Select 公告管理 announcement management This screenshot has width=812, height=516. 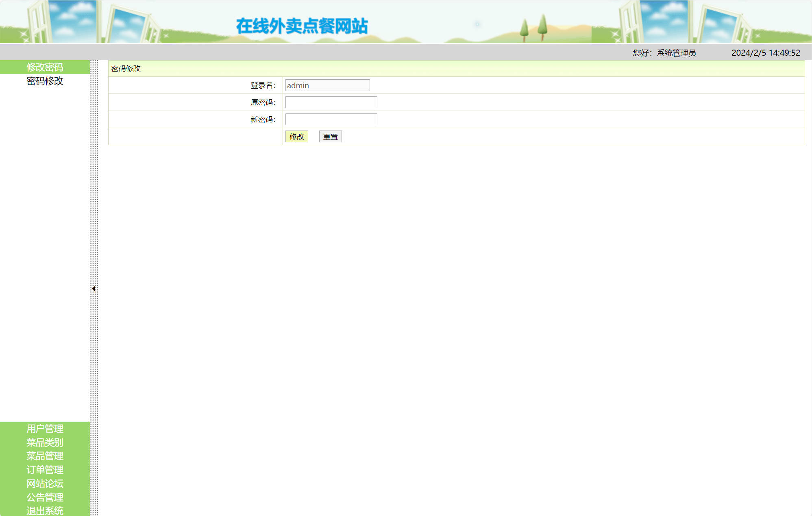coord(45,497)
